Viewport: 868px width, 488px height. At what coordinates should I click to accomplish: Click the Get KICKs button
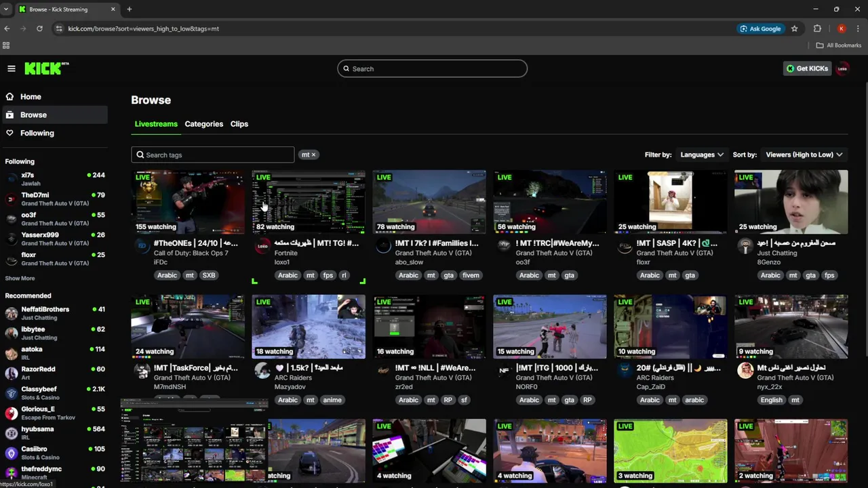click(807, 68)
